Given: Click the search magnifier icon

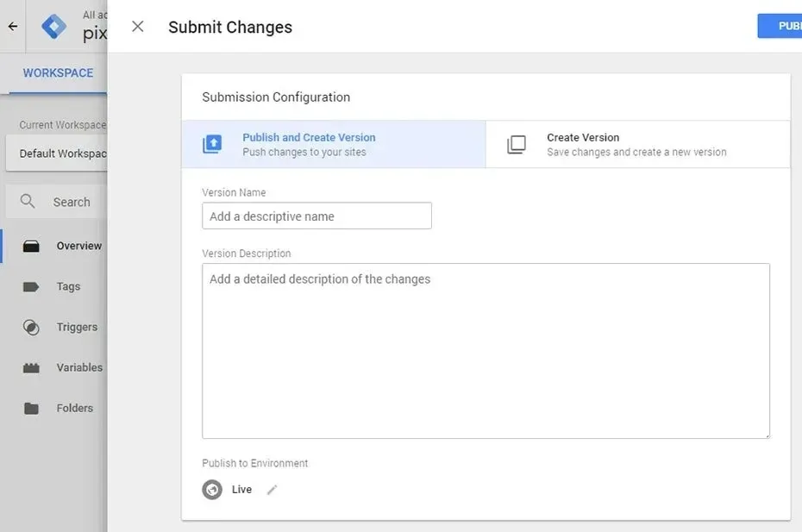Looking at the screenshot, I should [28, 202].
